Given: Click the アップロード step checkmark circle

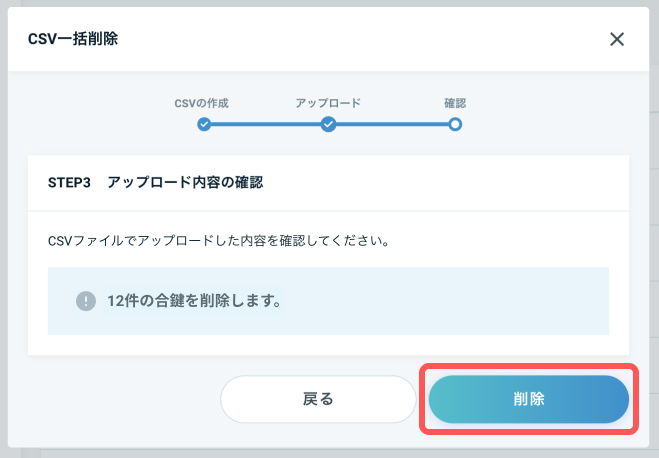Looking at the screenshot, I should coord(328,124).
